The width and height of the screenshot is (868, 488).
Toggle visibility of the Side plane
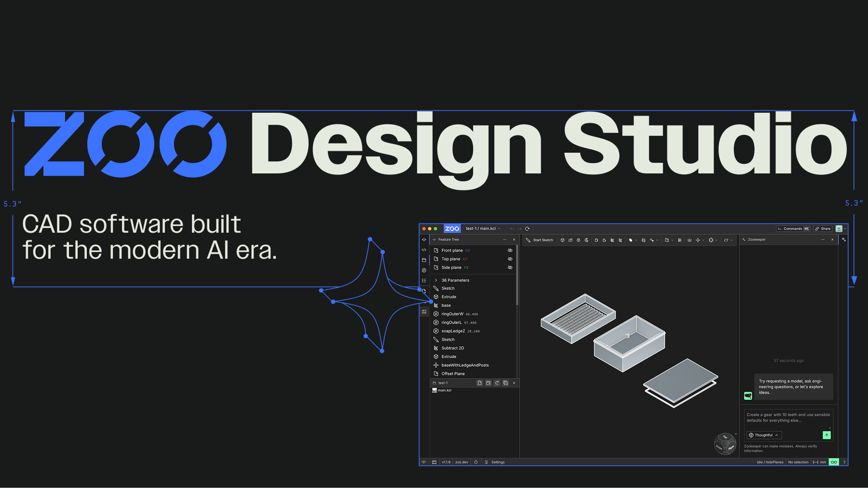click(x=510, y=267)
